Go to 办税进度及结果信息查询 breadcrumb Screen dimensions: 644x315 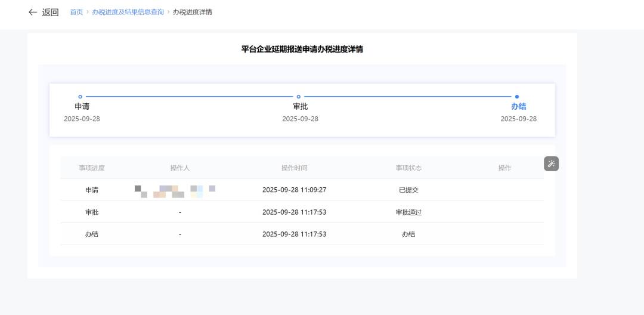click(128, 13)
